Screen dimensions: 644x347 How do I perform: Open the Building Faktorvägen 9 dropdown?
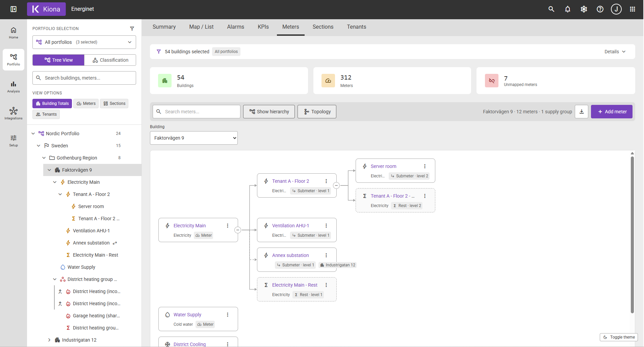pos(194,138)
